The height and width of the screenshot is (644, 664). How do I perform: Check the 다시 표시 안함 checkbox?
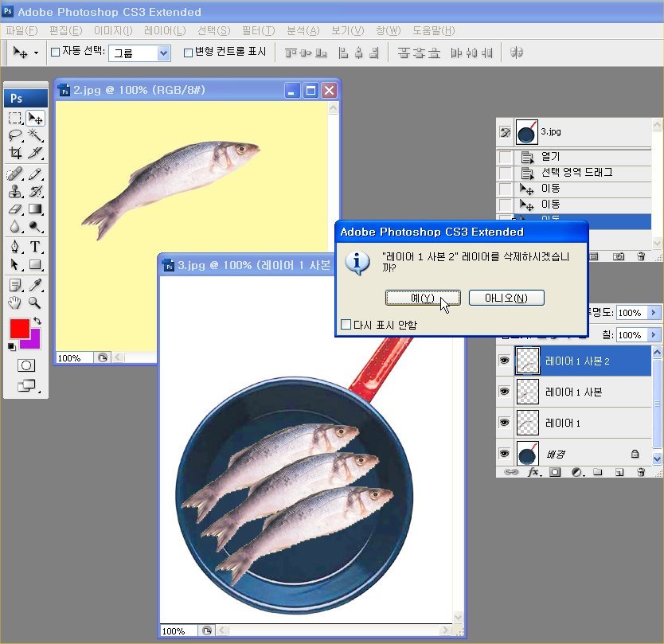click(346, 325)
